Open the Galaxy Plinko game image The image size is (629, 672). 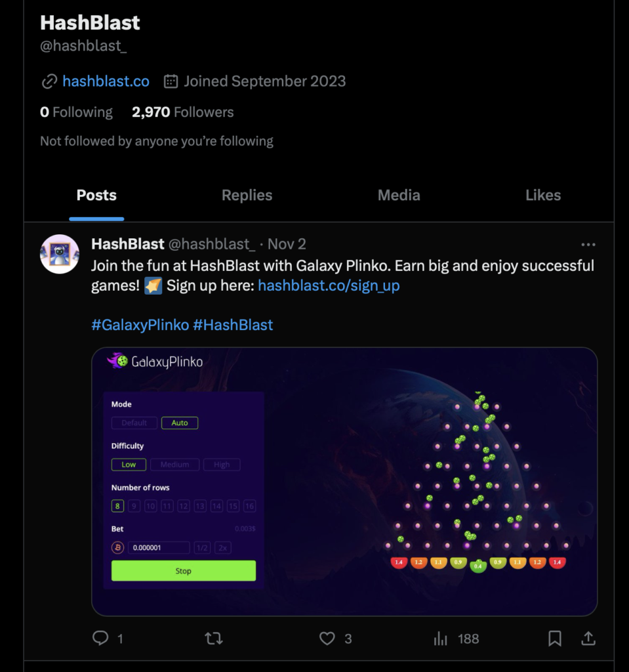coord(344,482)
